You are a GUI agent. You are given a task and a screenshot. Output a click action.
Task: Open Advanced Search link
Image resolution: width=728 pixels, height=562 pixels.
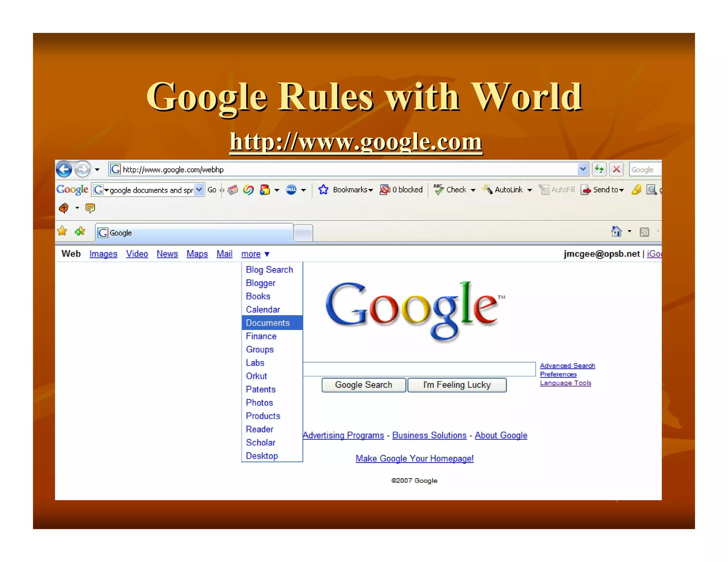567,366
